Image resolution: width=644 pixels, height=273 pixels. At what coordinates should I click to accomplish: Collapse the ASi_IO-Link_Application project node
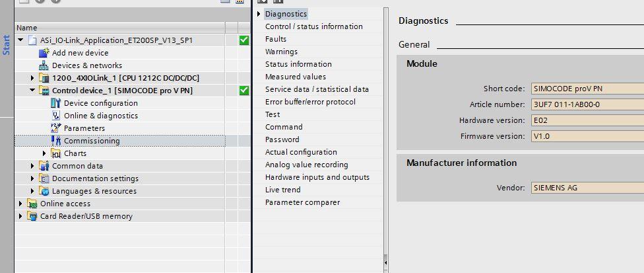(20, 40)
